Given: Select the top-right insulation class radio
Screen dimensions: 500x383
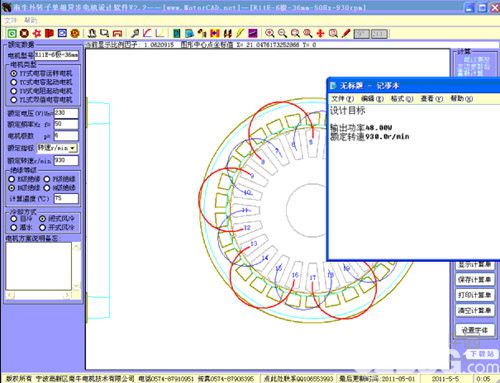Looking at the screenshot, I should coord(47,179).
